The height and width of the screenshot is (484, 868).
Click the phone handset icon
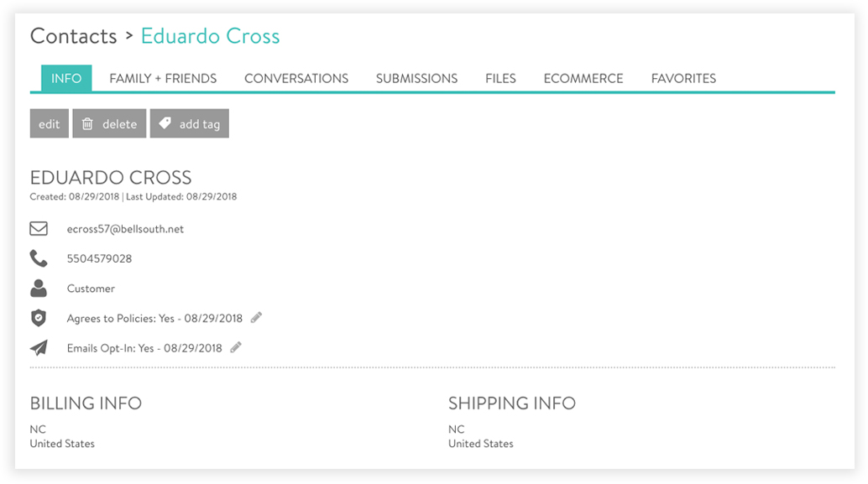click(39, 258)
